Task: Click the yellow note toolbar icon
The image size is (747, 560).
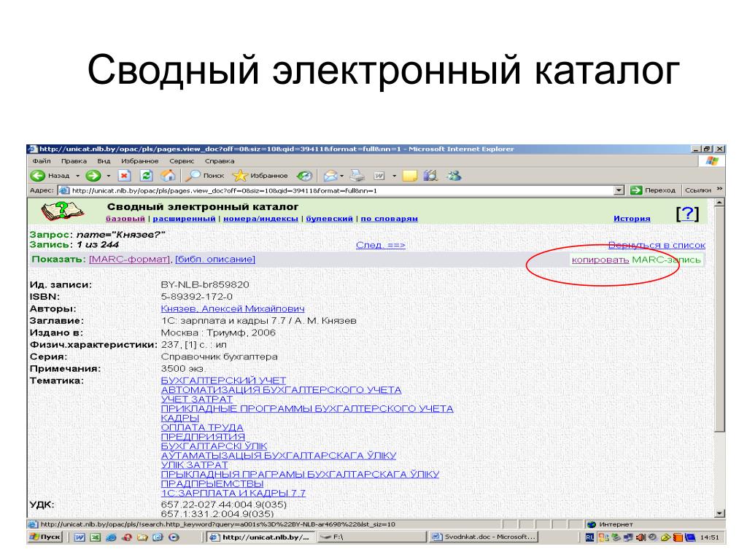Action: point(410,176)
